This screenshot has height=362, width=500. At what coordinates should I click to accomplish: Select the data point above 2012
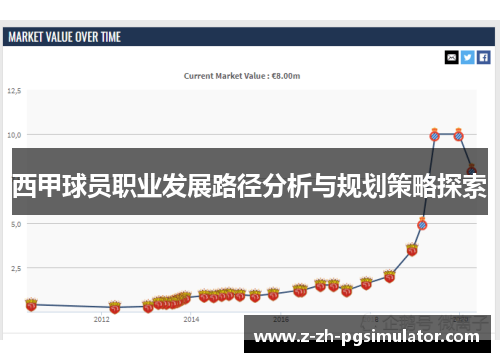coord(115,307)
